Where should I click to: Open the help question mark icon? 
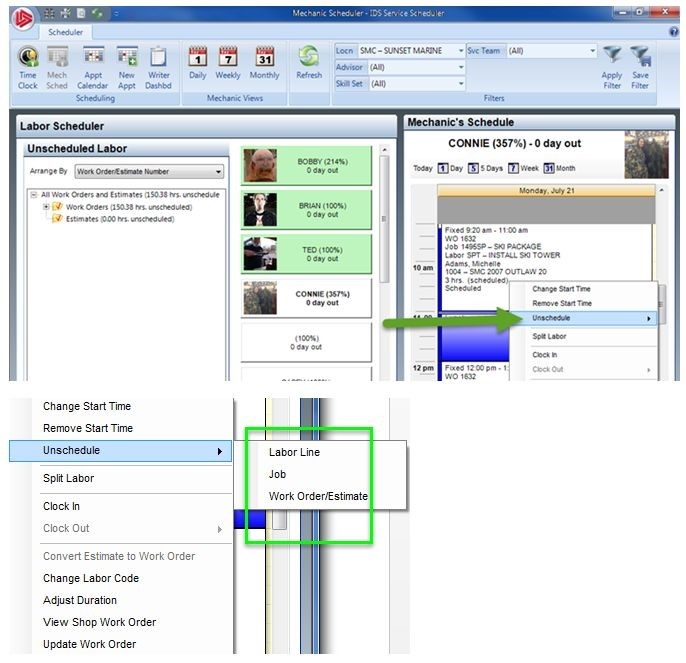point(674,32)
